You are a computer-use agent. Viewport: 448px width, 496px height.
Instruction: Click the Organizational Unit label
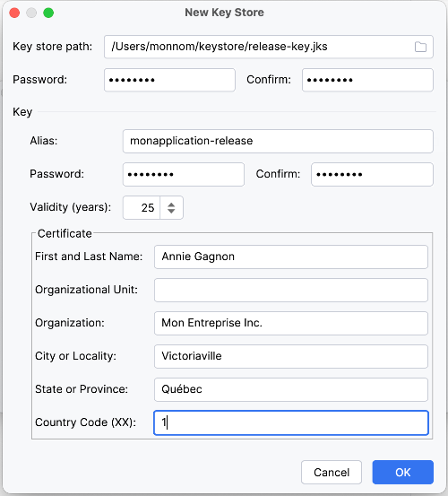(86, 290)
